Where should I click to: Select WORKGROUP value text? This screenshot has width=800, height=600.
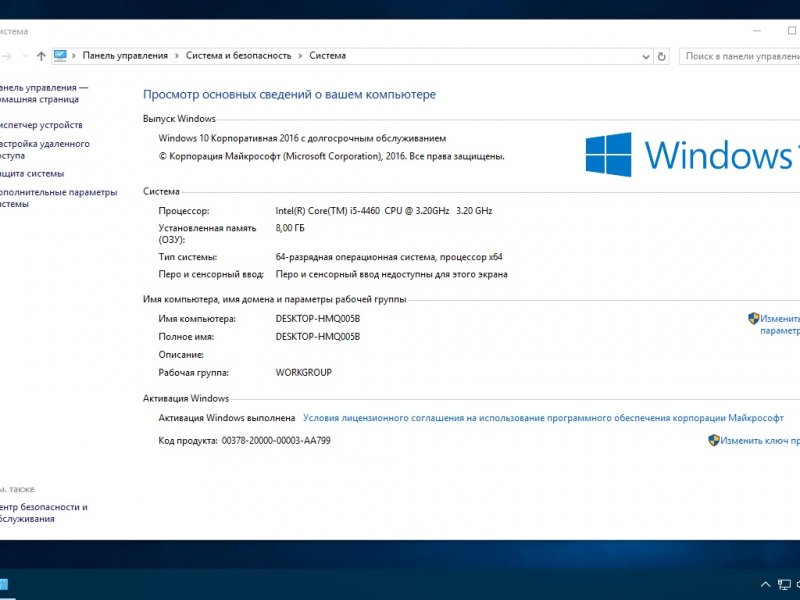point(304,372)
